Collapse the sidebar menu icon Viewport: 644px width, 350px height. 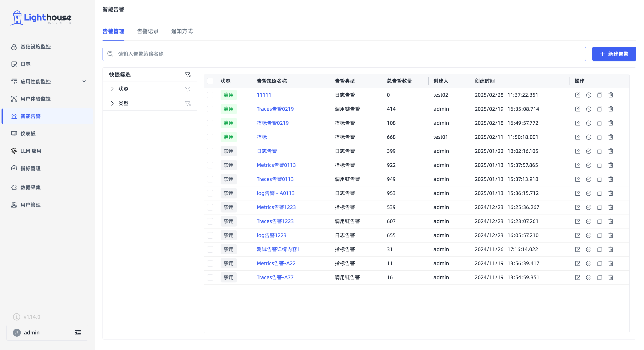pyautogui.click(x=78, y=332)
